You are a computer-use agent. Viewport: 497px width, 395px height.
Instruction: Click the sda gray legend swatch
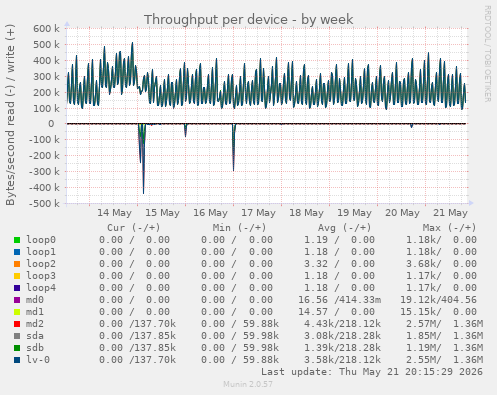[17, 336]
